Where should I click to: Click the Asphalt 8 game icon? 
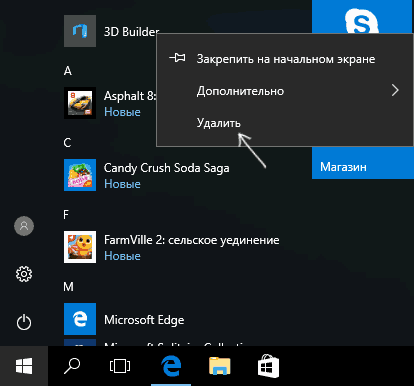(80, 103)
